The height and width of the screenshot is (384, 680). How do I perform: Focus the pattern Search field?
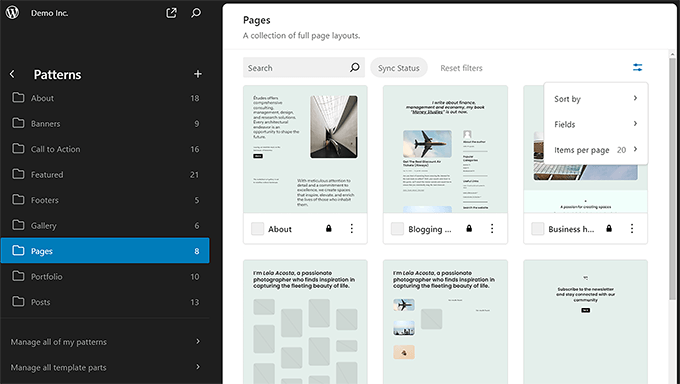coord(304,68)
